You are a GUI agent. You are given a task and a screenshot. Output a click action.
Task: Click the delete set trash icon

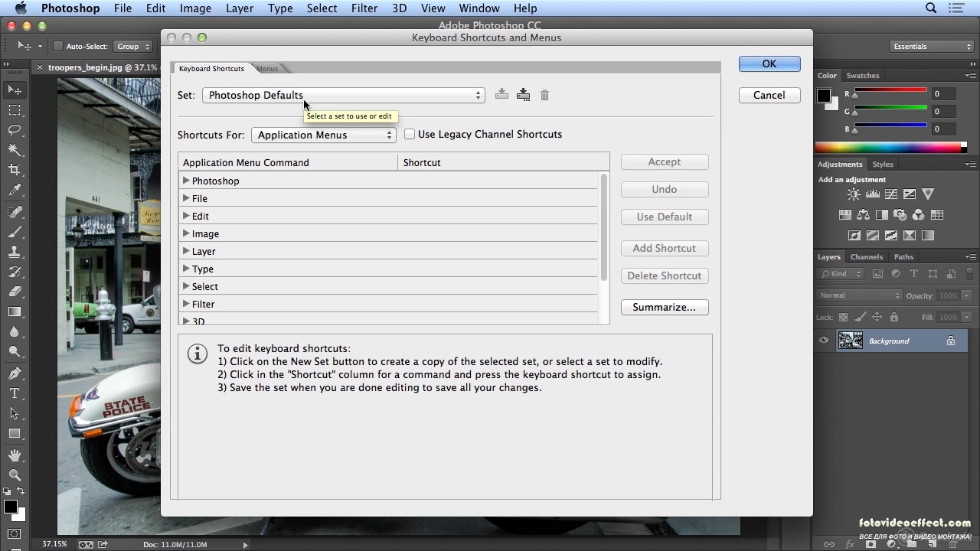pyautogui.click(x=544, y=95)
